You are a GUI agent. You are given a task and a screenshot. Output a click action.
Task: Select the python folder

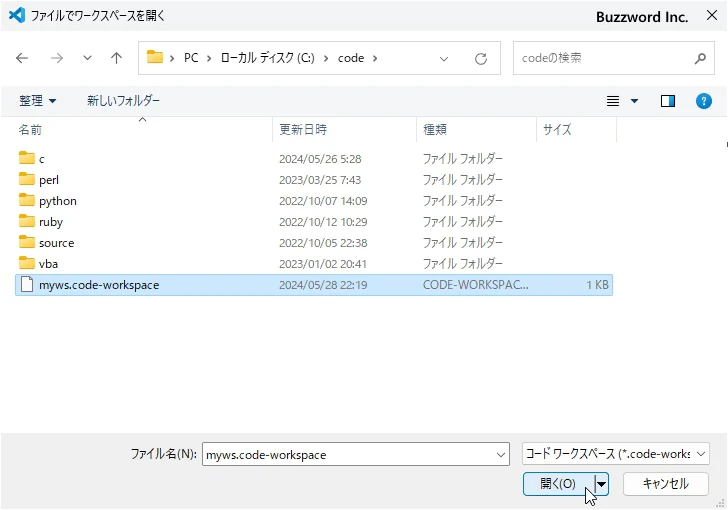(x=57, y=201)
